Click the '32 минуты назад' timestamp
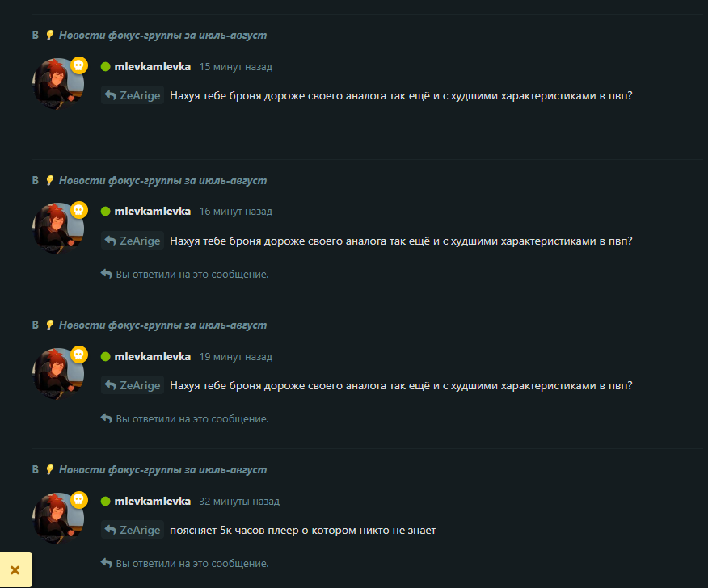The height and width of the screenshot is (588, 708). 239,502
